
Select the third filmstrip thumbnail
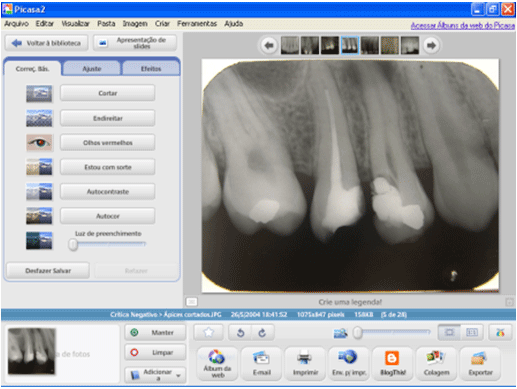pyautogui.click(x=330, y=45)
